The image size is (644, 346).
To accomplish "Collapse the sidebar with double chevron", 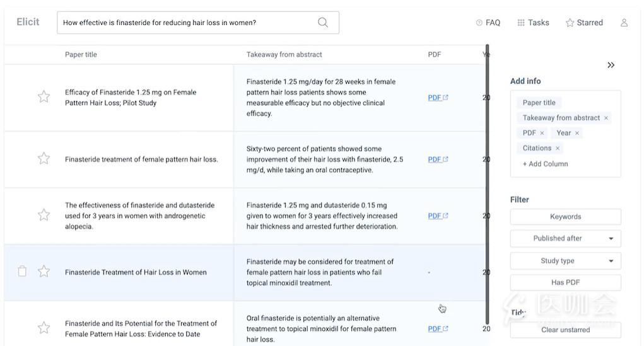I will [611, 65].
